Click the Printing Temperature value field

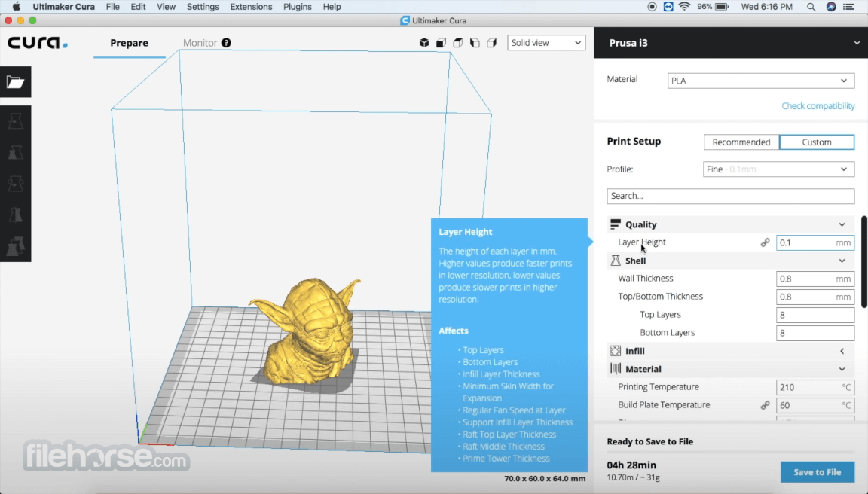(815, 387)
